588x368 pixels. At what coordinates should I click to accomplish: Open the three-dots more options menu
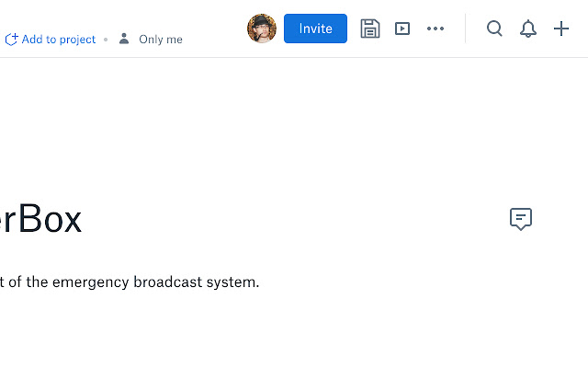435,29
